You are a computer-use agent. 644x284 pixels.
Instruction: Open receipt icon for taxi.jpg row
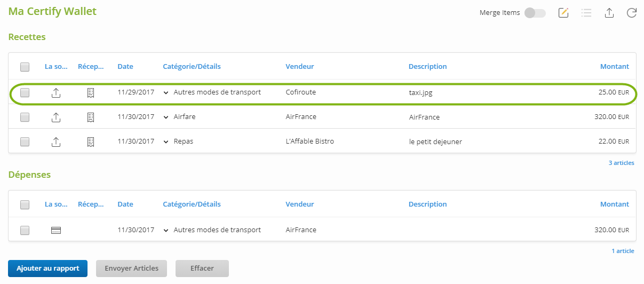tap(91, 92)
